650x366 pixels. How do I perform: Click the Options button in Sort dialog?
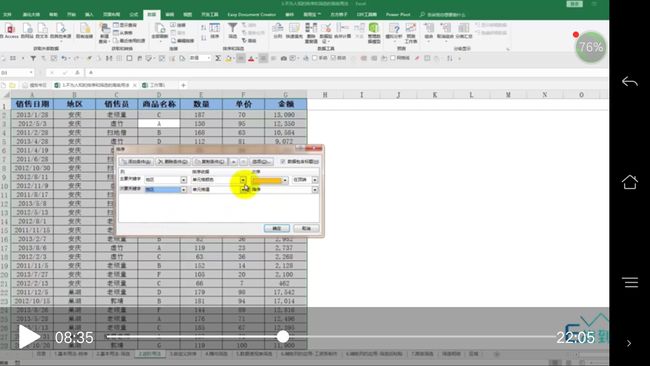pyautogui.click(x=262, y=161)
